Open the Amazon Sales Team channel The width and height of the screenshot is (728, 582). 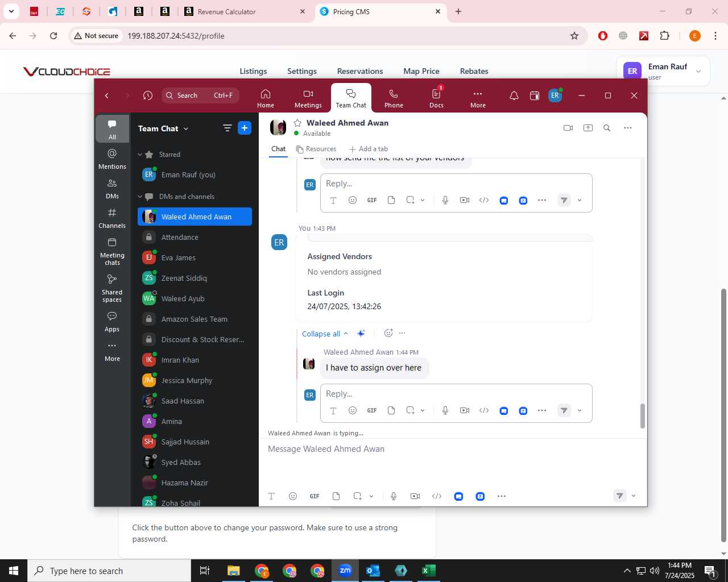195,319
